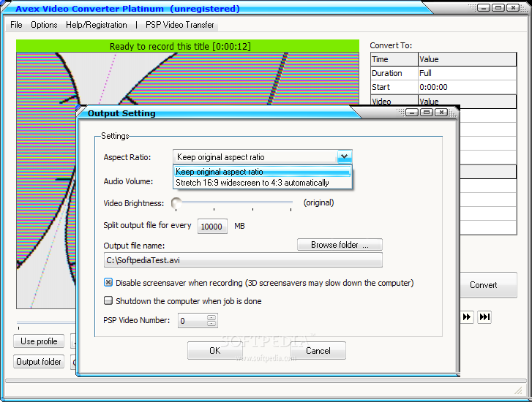Increase the PSP Video Number stepper
The width and height of the screenshot is (532, 402).
click(211, 318)
